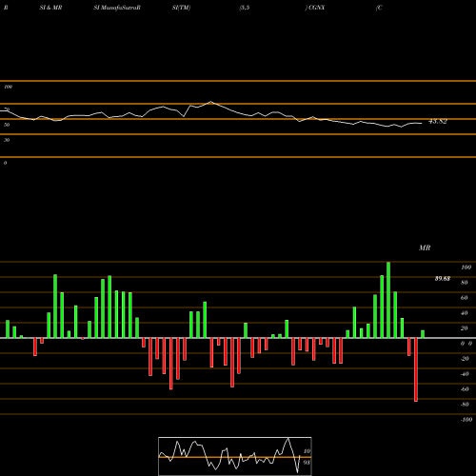Click the SI MunafaSutraR header text
The image size is (476, 476).
pyautogui.click(x=117, y=8)
